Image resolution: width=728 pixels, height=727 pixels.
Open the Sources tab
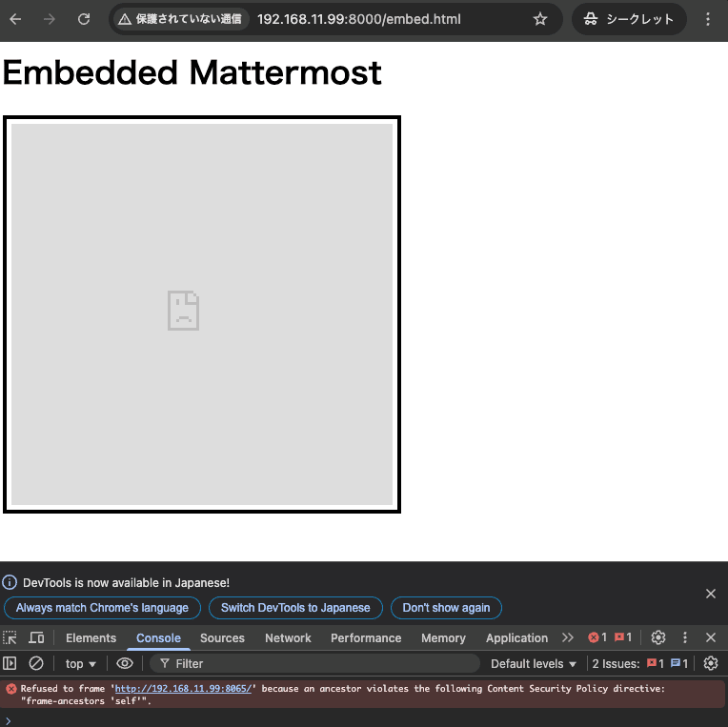222,638
